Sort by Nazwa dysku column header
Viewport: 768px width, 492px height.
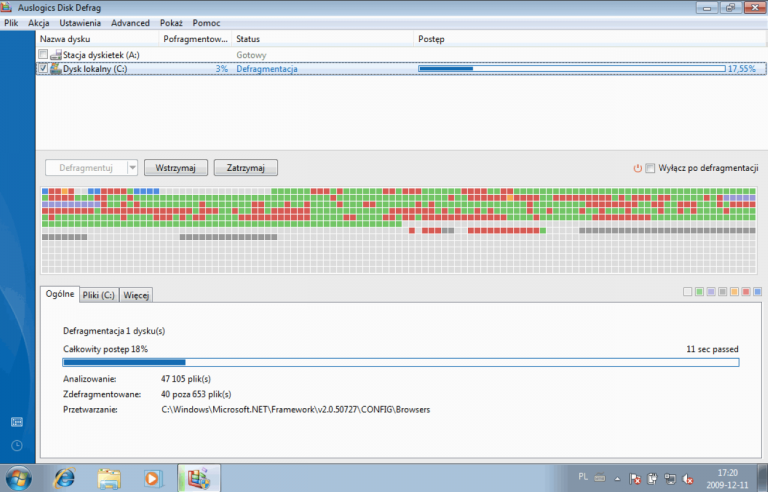point(97,39)
